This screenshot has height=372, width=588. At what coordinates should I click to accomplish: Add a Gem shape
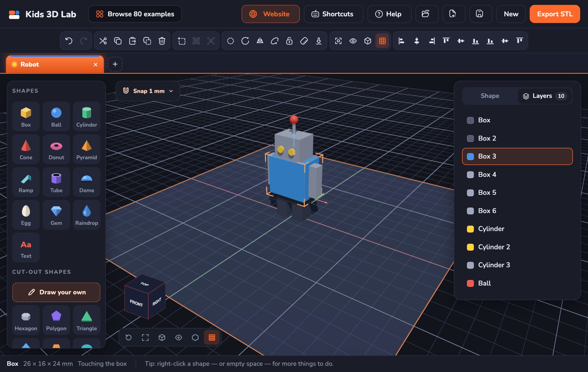(x=56, y=215)
